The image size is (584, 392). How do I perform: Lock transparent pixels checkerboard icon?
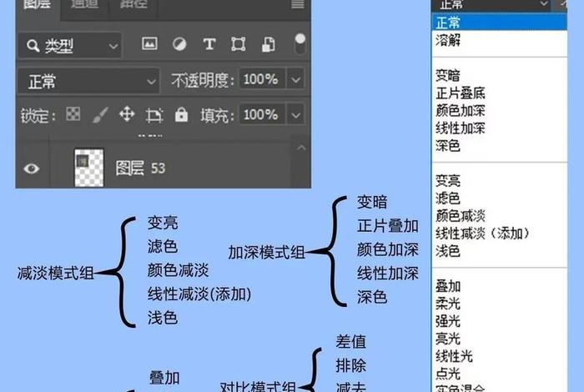pyautogui.click(x=73, y=114)
